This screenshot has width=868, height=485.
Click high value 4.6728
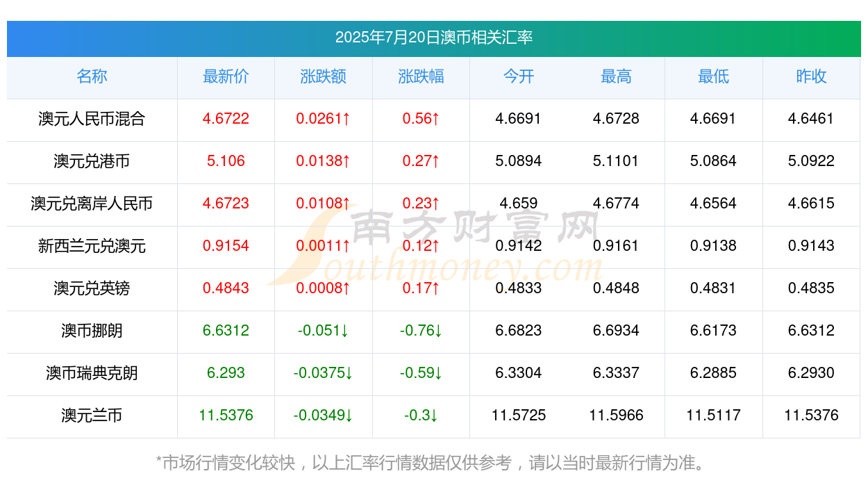[616, 119]
